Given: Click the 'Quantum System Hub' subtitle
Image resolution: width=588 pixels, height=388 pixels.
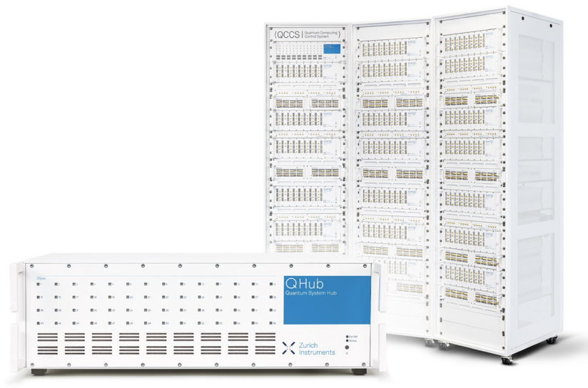Looking at the screenshot, I should [311, 293].
